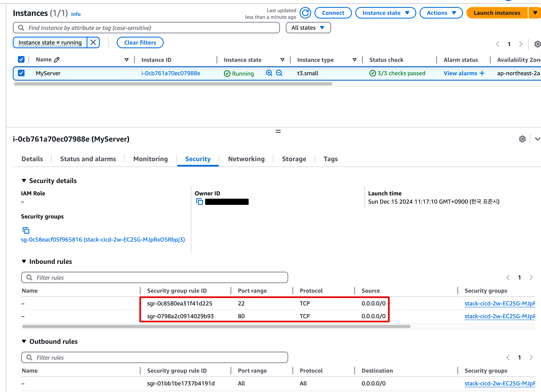This screenshot has width=541, height=392.
Task: Expand the Actions dropdown menu
Action: [x=441, y=13]
